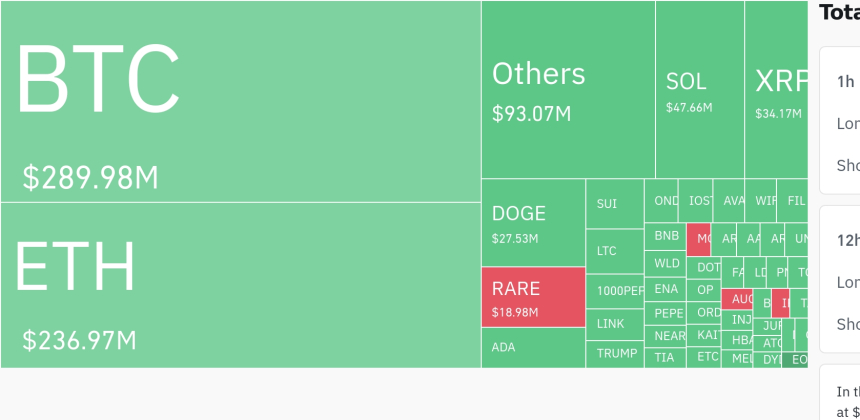Click the red RARE tile
This screenshot has width=860, height=420.
534,297
